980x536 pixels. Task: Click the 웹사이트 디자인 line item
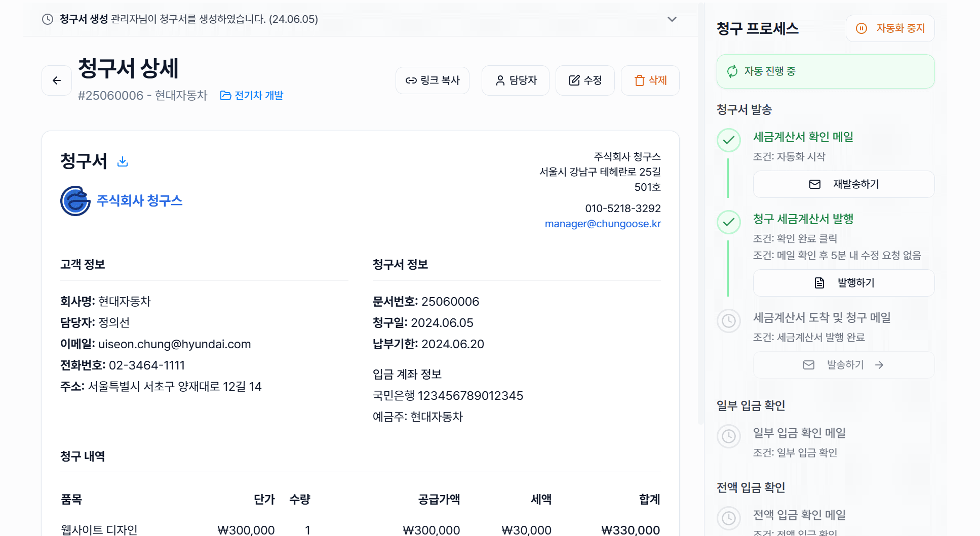coord(99,530)
